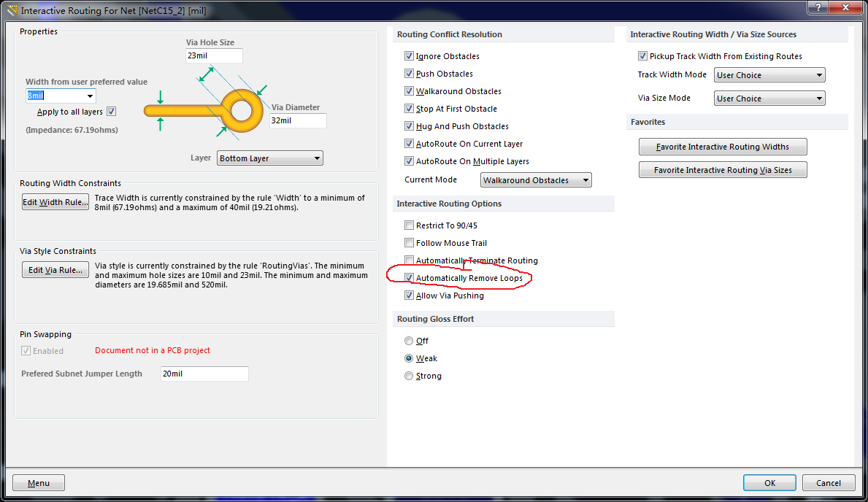Click 'Document not in a PCB project' text
Viewport: 868px width, 502px height.
point(153,350)
